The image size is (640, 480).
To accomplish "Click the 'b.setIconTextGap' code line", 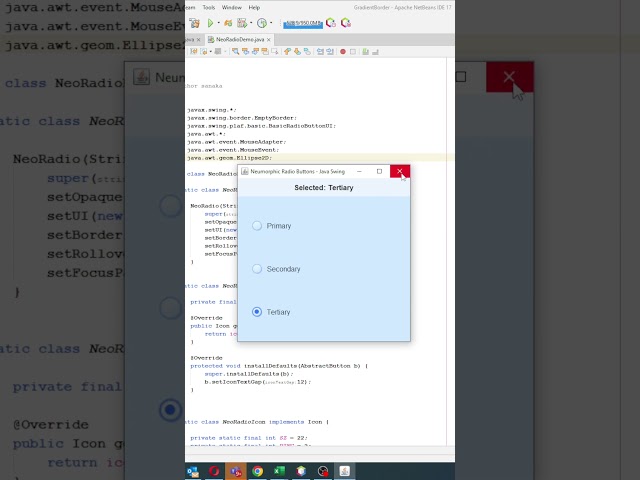I will (x=258, y=382).
